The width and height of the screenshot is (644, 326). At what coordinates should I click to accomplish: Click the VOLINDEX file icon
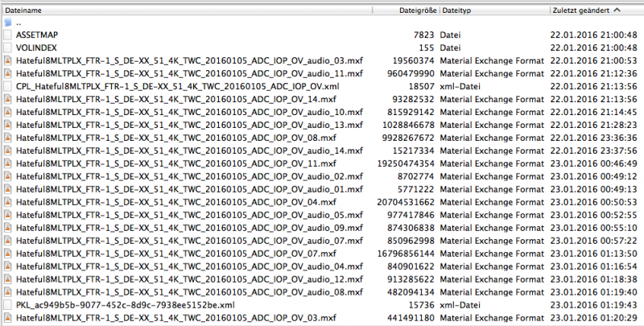[x=7, y=47]
